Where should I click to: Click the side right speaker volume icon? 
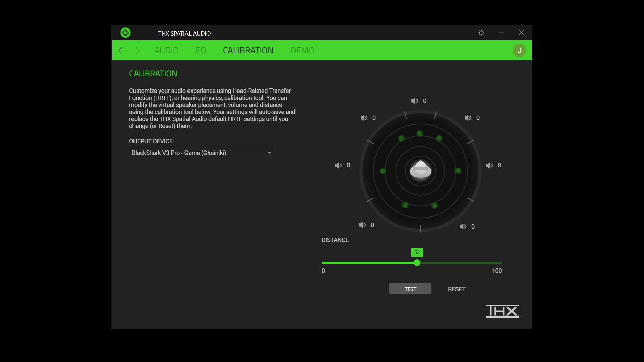(x=489, y=165)
